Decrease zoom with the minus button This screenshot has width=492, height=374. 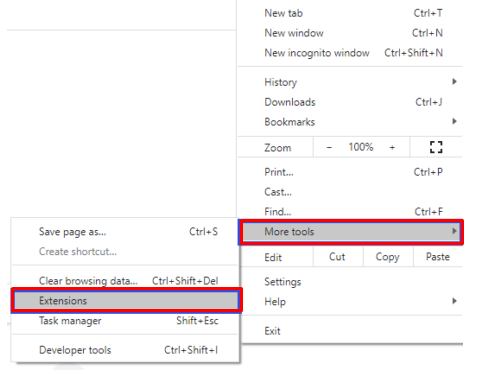329,147
